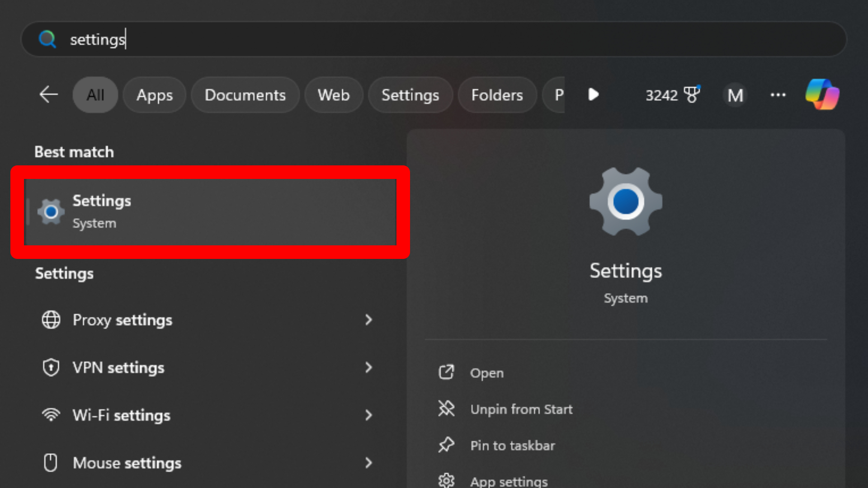
Task: Switch to the Apps filter tab
Action: [x=155, y=95]
